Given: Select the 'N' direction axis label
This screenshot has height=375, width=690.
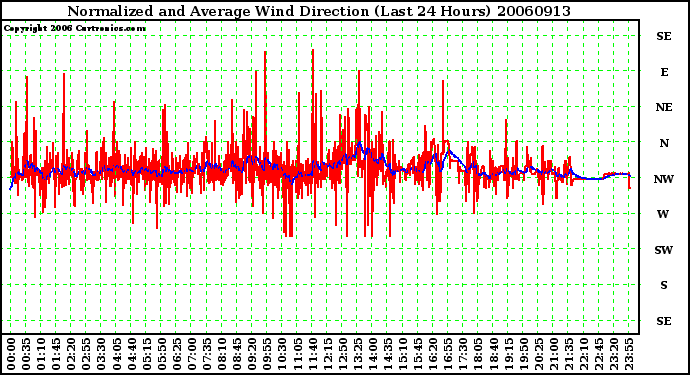Looking at the screenshot, I should [x=664, y=143].
